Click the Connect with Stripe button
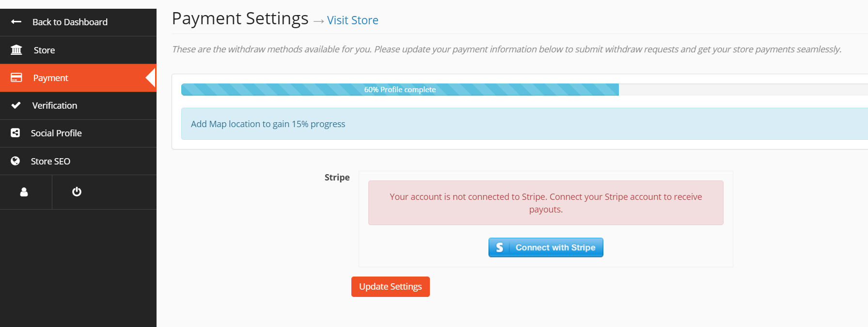This screenshot has width=868, height=327. pyautogui.click(x=546, y=247)
